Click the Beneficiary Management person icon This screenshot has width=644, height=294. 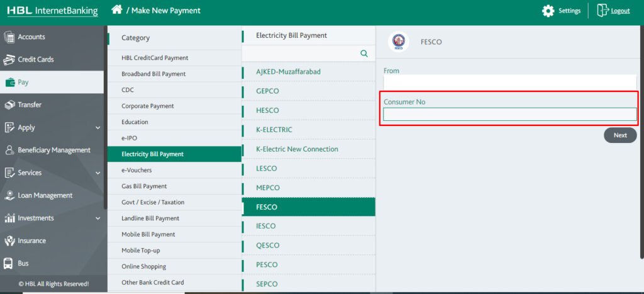pos(9,150)
